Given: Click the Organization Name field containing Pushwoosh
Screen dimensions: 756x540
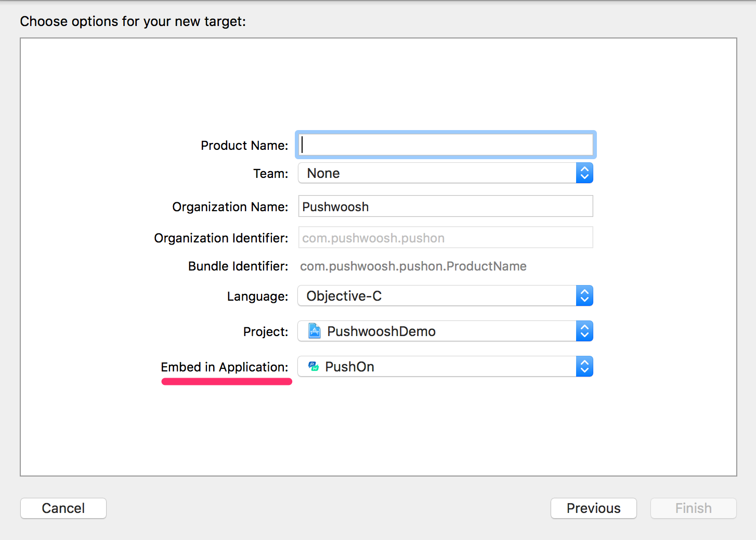Looking at the screenshot, I should coord(446,207).
